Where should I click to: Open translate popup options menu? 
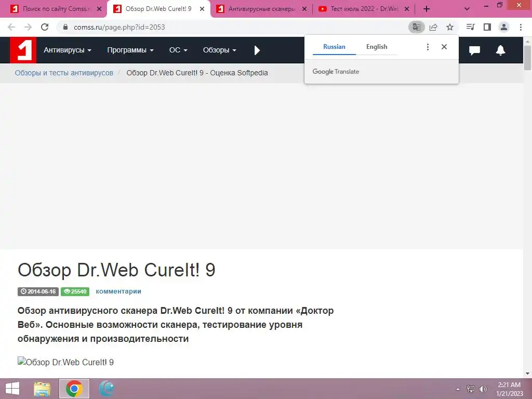pos(428,47)
